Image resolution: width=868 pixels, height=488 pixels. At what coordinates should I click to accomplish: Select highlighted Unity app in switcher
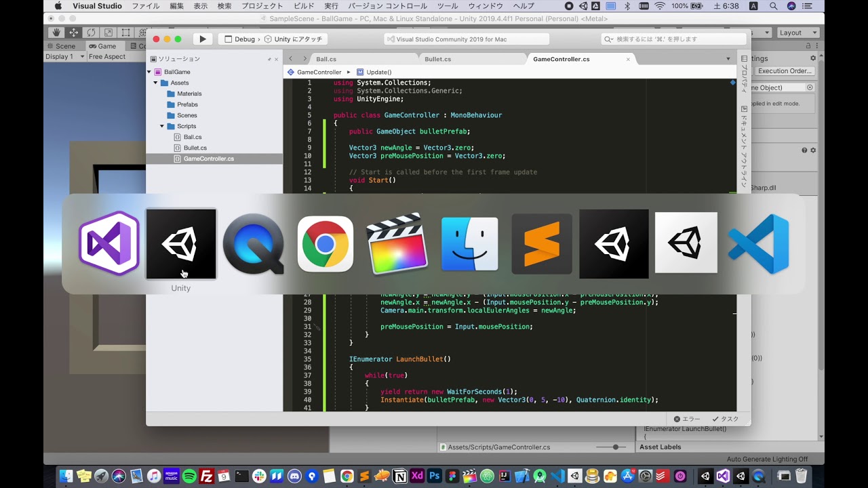coord(181,244)
